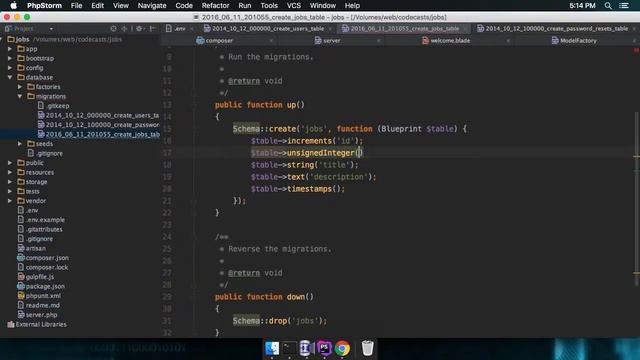Hide the Project tool window
Viewport: 640px width, 360px height.
pos(152,29)
